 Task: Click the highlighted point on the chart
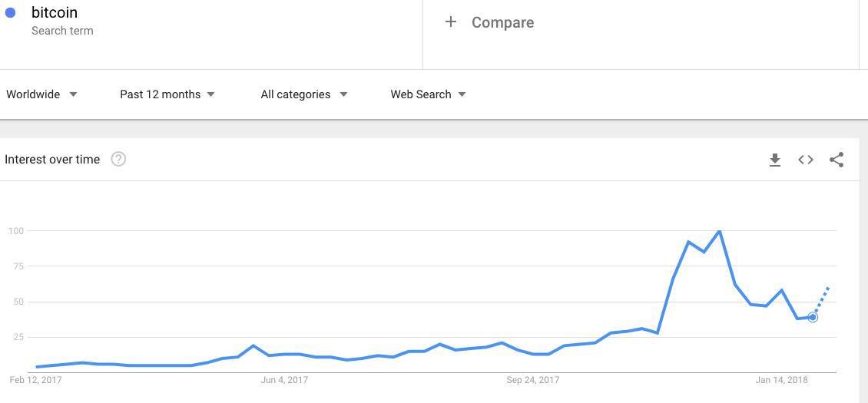[813, 317]
